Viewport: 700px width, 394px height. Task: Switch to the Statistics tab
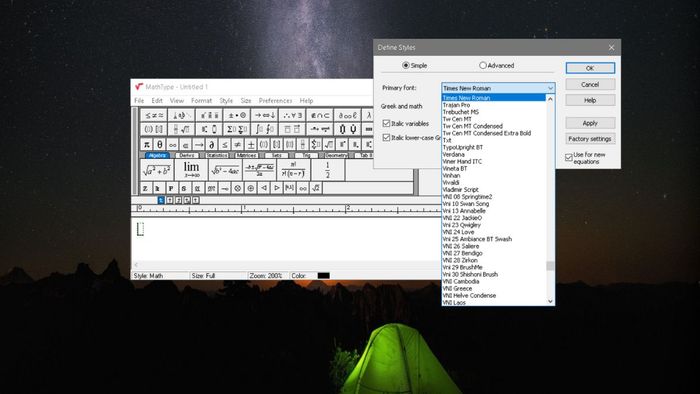coord(217,155)
